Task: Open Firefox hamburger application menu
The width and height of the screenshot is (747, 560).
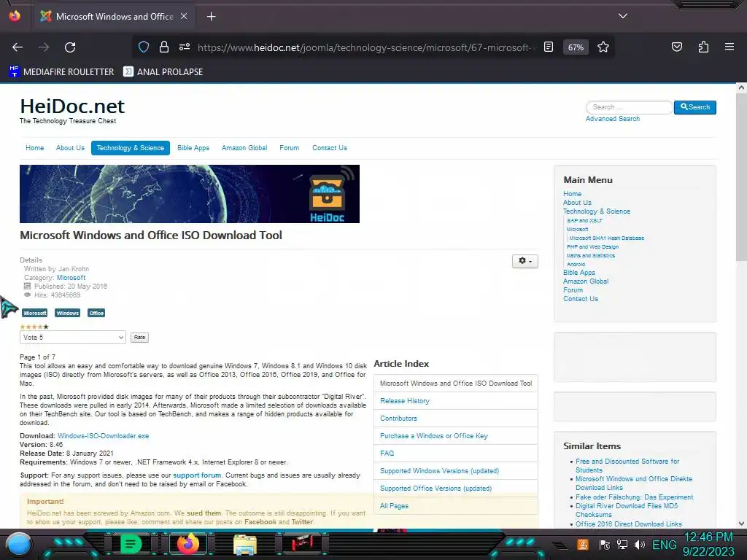Action: (729, 47)
